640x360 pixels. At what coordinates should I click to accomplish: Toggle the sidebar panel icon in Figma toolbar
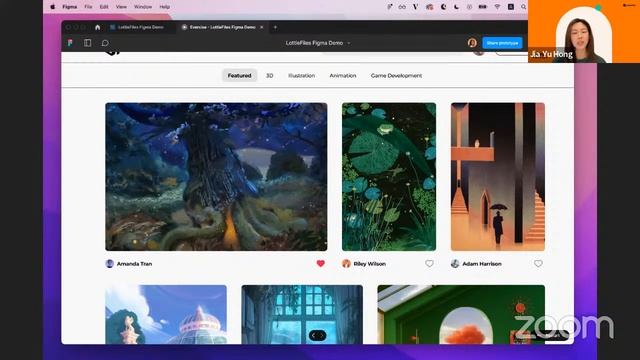click(x=87, y=43)
